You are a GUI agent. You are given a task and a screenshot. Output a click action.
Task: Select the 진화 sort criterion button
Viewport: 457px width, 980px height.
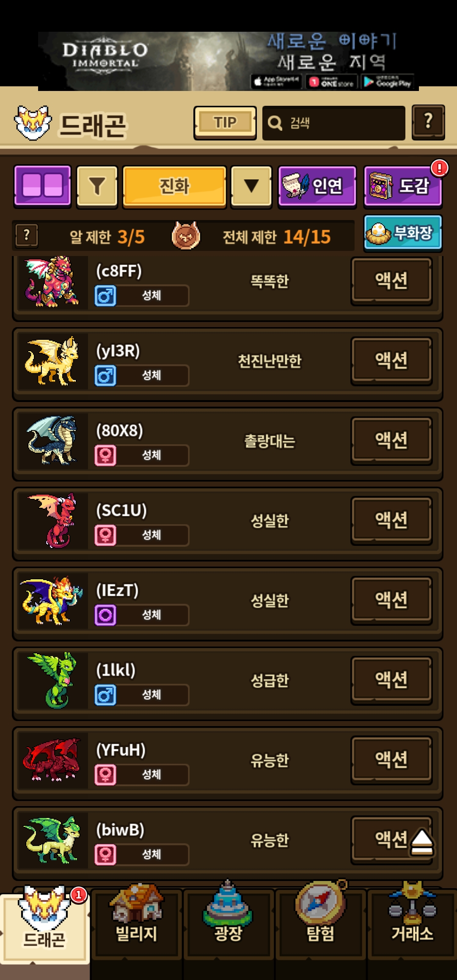point(174,187)
